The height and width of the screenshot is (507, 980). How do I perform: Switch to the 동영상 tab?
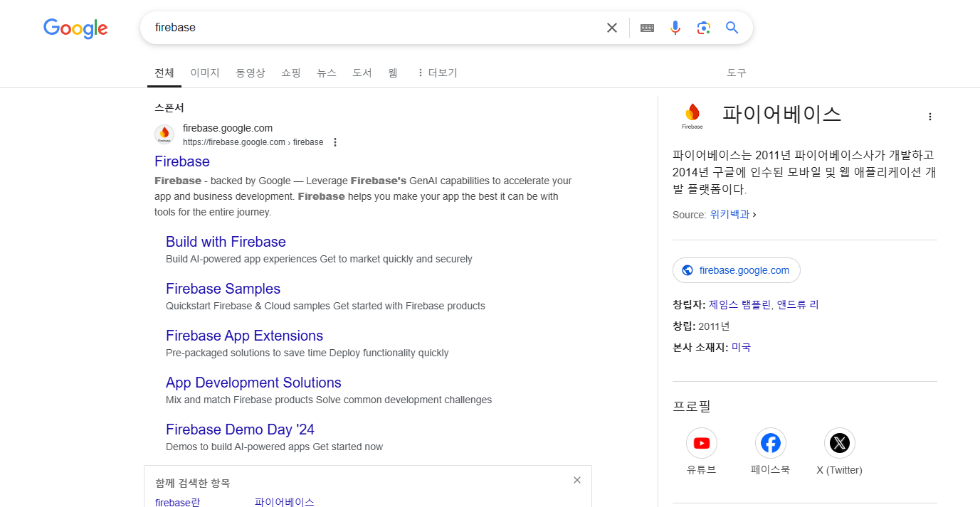(251, 73)
